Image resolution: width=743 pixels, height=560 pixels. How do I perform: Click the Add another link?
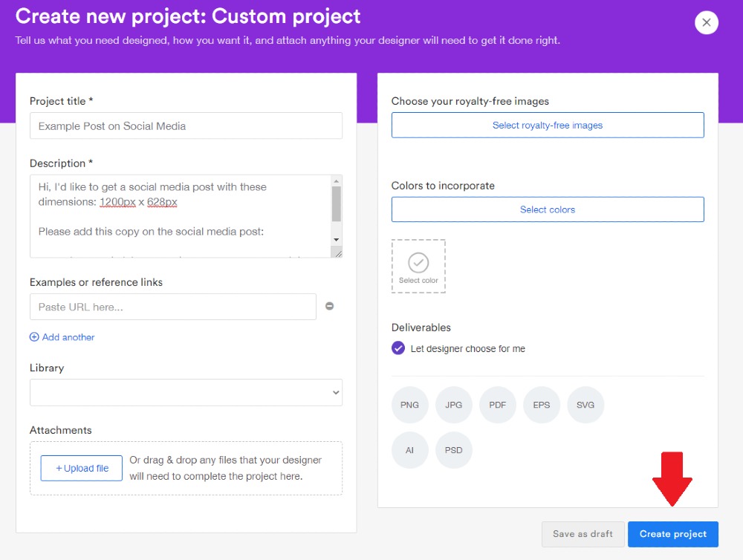[x=68, y=337]
